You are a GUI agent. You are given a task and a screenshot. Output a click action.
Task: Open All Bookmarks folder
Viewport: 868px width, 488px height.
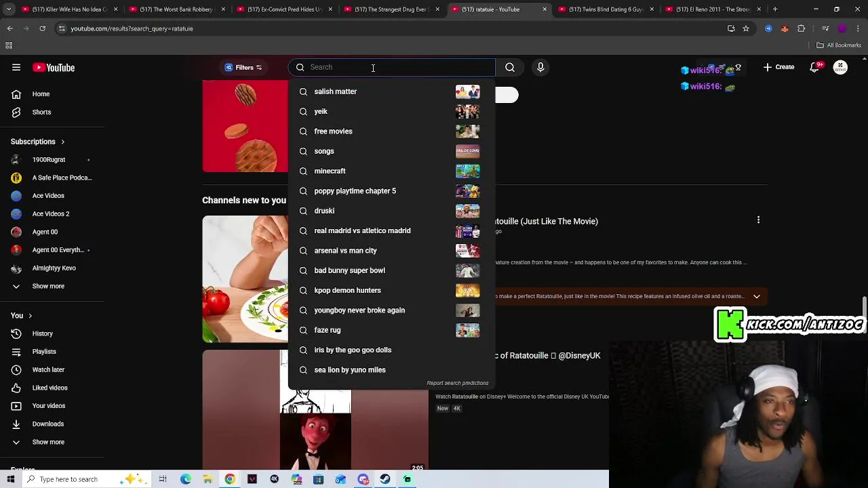tap(839, 45)
